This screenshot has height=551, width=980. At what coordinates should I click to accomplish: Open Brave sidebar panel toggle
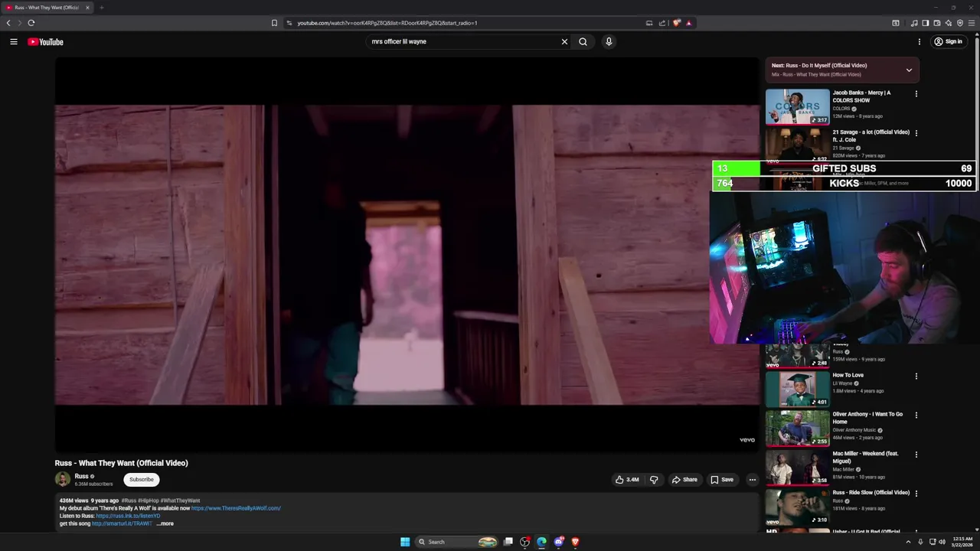pos(925,23)
